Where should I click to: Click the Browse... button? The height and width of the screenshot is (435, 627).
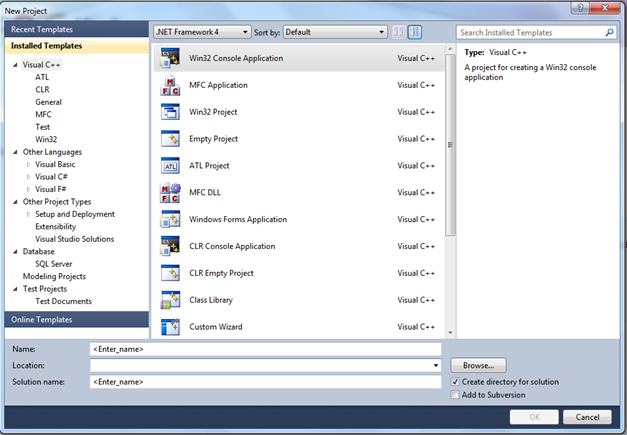tap(478, 366)
